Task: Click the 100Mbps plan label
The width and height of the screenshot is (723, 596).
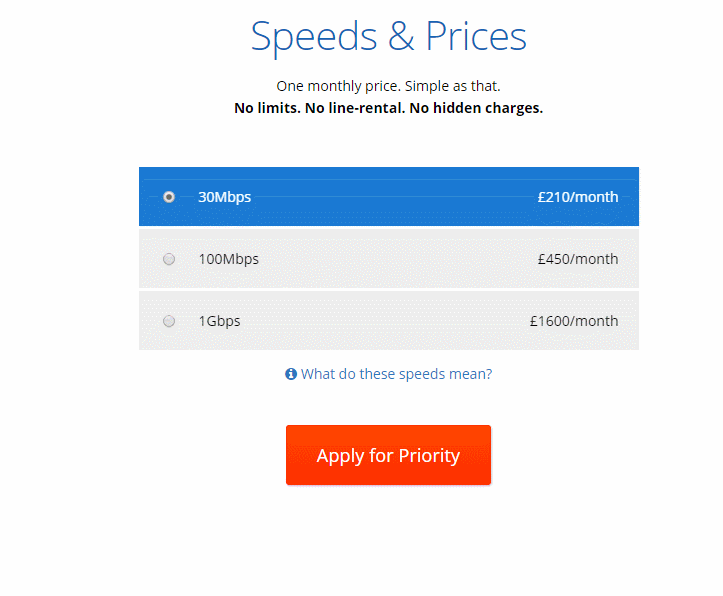Action: [x=228, y=259]
